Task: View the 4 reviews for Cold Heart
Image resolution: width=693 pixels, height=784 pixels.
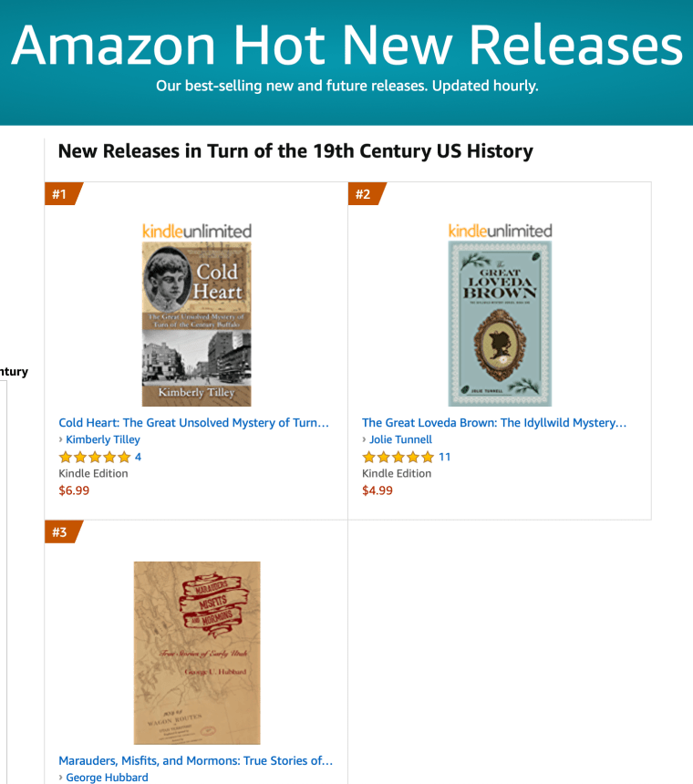Action: click(138, 457)
